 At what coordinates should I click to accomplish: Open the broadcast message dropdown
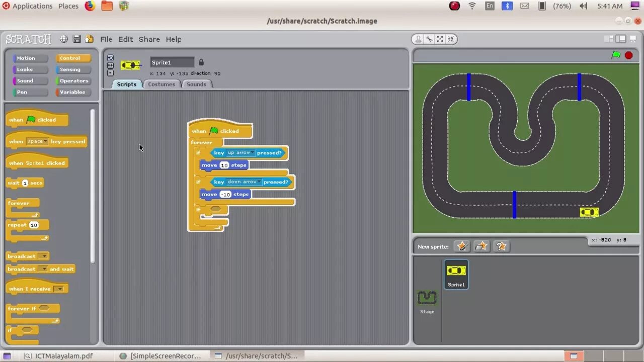click(43, 256)
